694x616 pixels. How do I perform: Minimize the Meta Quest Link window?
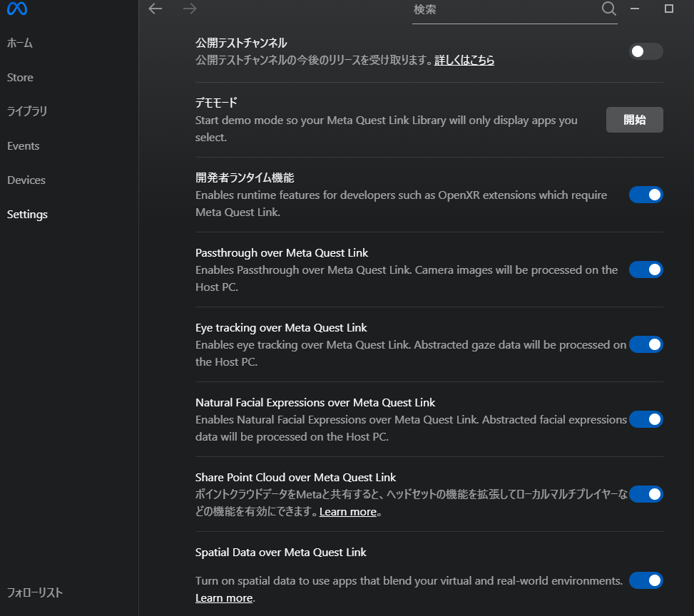(x=635, y=9)
